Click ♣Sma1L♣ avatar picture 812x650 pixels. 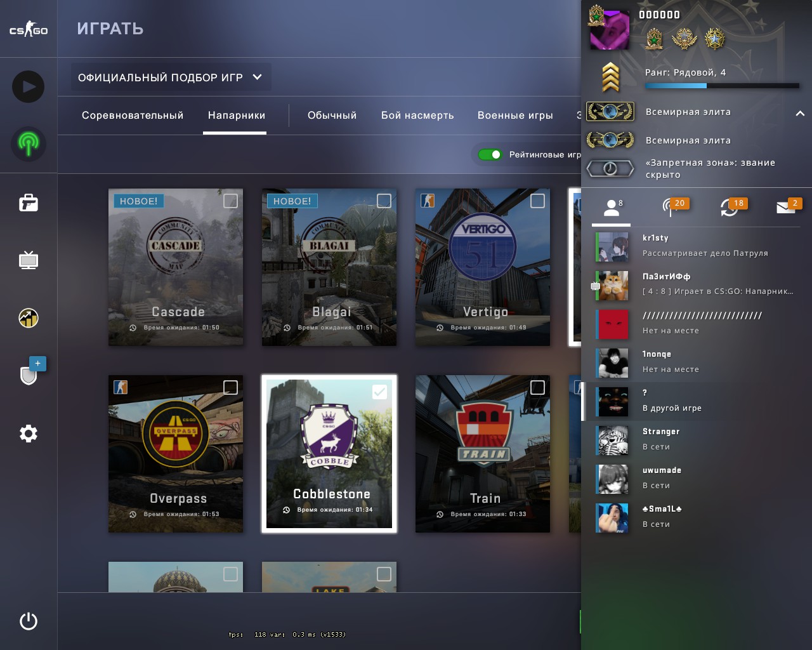[x=613, y=518]
